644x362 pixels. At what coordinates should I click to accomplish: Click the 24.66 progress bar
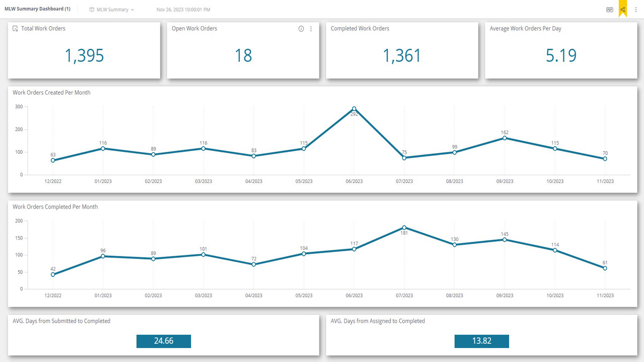pos(164,341)
